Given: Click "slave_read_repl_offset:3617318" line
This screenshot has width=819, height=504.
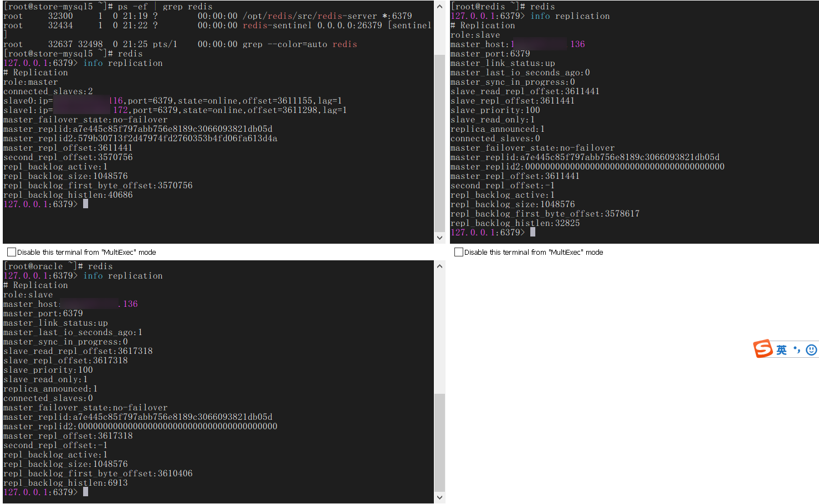Looking at the screenshot, I should click(78, 351).
